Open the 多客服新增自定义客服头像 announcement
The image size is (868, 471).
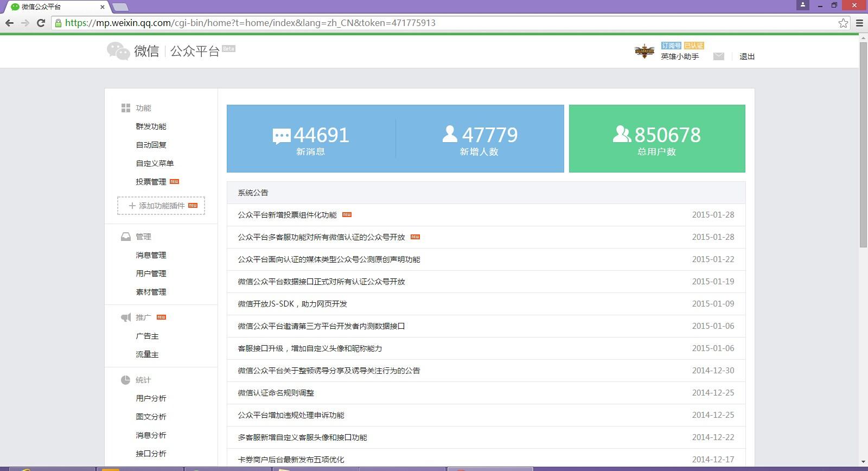pyautogui.click(x=302, y=437)
